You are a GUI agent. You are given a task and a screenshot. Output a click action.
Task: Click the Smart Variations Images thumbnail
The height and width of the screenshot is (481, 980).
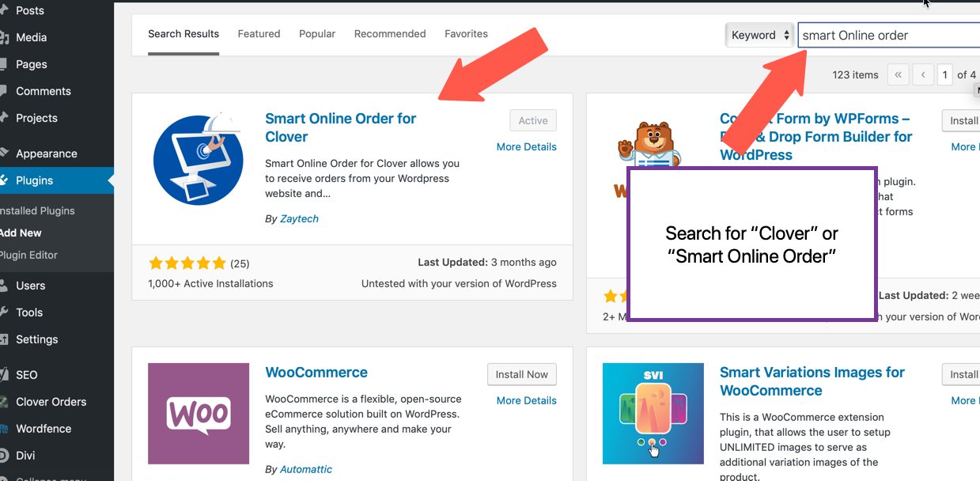click(x=653, y=414)
